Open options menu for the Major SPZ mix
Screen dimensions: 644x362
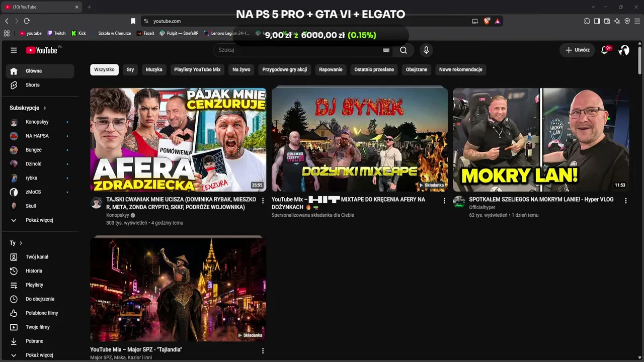(263, 351)
